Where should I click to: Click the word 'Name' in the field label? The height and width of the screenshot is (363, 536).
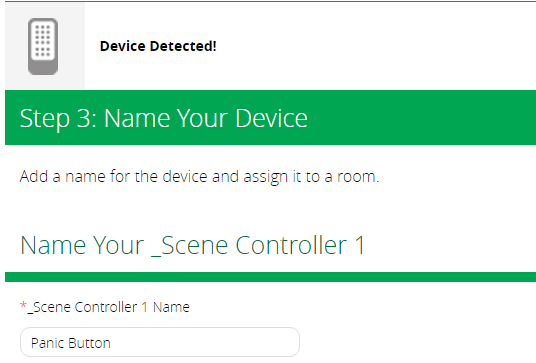(171, 307)
